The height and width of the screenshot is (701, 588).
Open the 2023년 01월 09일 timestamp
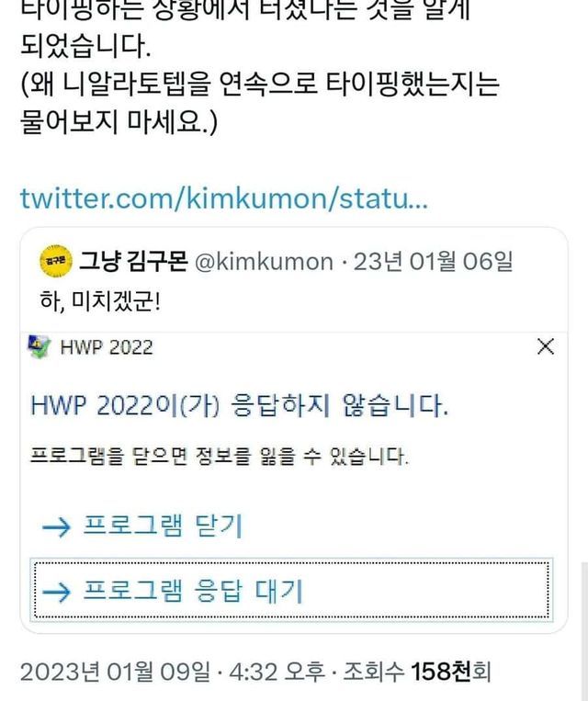coord(115,672)
